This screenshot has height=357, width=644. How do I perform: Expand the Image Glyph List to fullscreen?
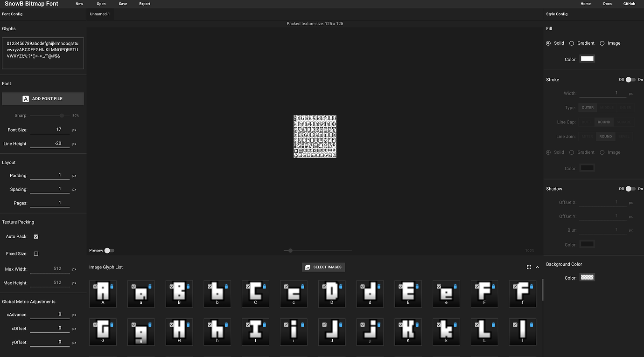[x=528, y=267]
